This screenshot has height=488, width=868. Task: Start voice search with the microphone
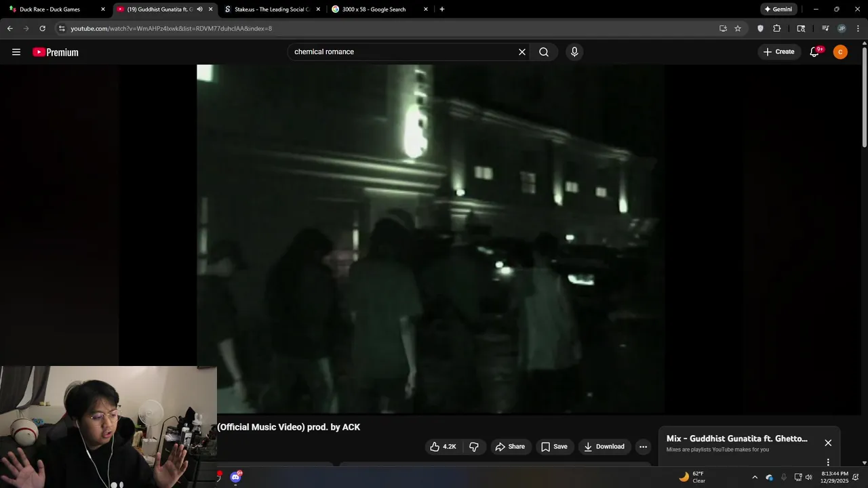click(574, 52)
